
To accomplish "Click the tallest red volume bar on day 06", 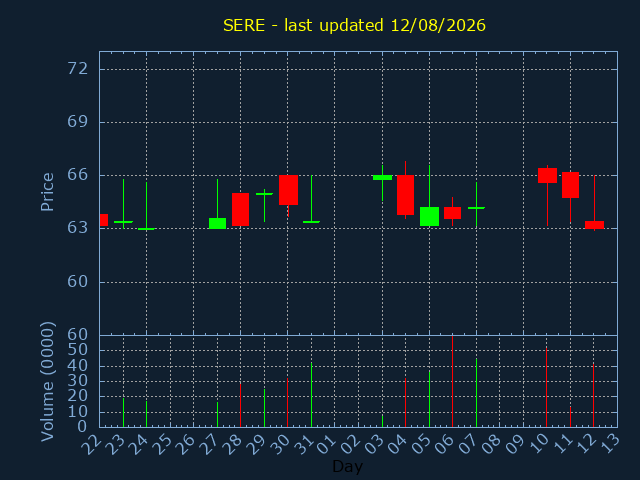I will (x=452, y=381).
